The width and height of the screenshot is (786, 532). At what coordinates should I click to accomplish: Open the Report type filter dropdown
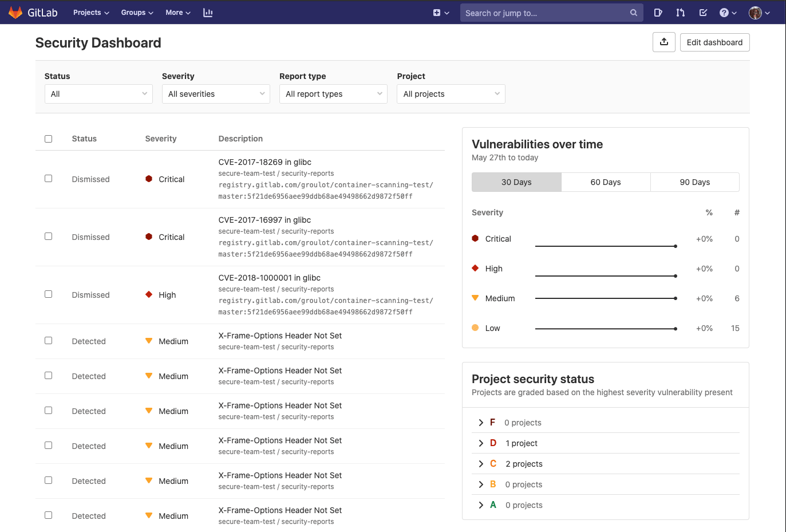point(333,93)
